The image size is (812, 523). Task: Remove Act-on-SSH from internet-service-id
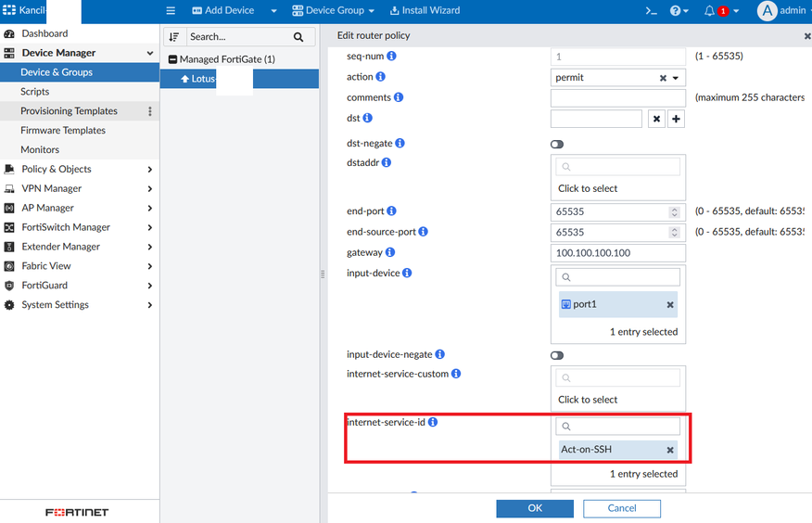tap(670, 450)
